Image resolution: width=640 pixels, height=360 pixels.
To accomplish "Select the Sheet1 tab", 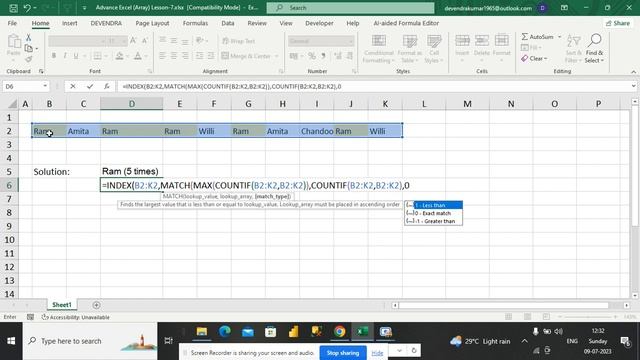I will [62, 305].
